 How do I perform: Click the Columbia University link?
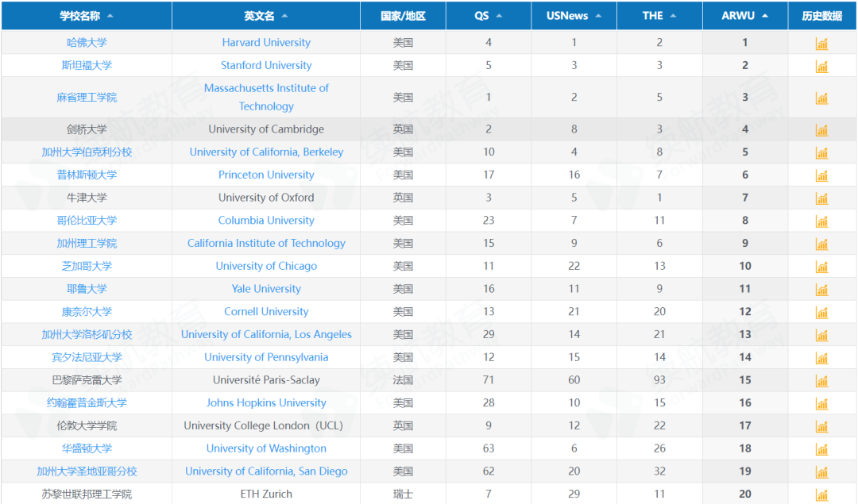point(266,221)
